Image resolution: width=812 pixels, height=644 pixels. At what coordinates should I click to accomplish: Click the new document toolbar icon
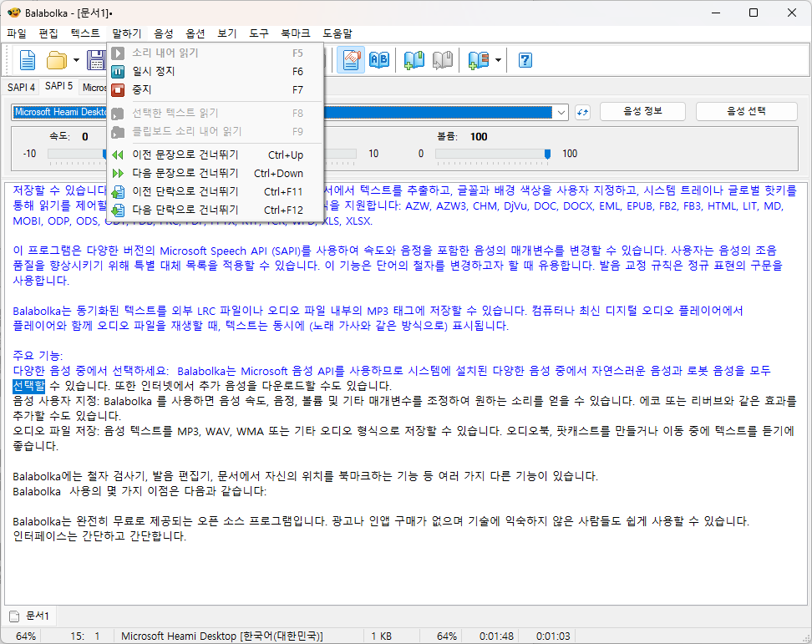tap(27, 60)
